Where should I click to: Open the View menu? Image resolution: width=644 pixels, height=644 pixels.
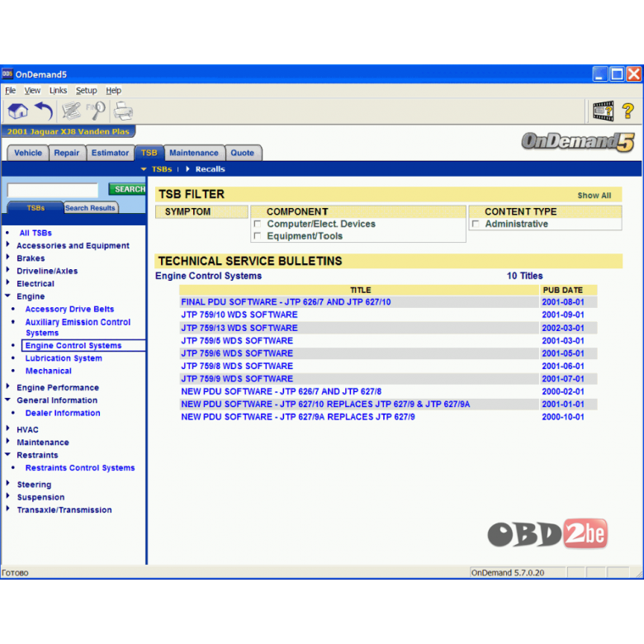point(32,90)
